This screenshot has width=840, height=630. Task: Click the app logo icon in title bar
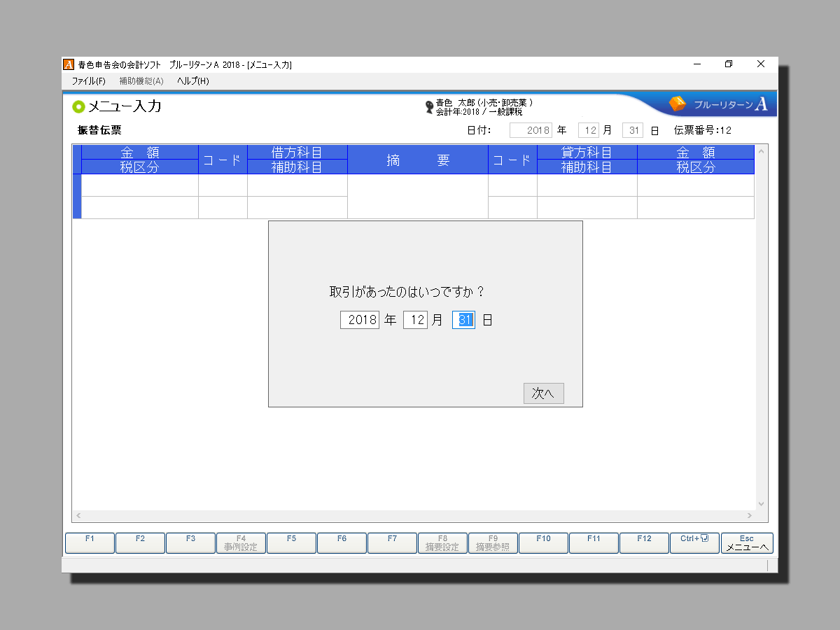point(69,64)
